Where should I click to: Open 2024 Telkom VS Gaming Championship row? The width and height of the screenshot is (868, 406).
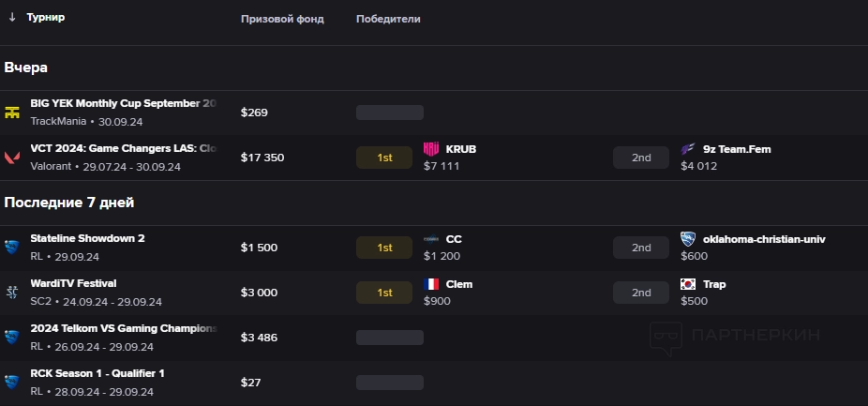pyautogui.click(x=123, y=328)
